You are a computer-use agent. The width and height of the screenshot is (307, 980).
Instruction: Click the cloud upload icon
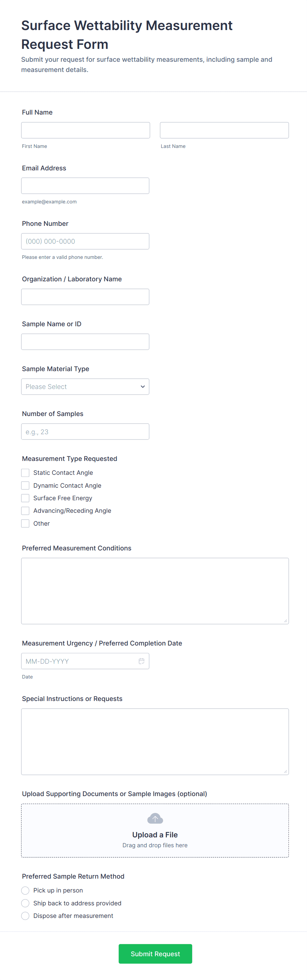[155, 818]
